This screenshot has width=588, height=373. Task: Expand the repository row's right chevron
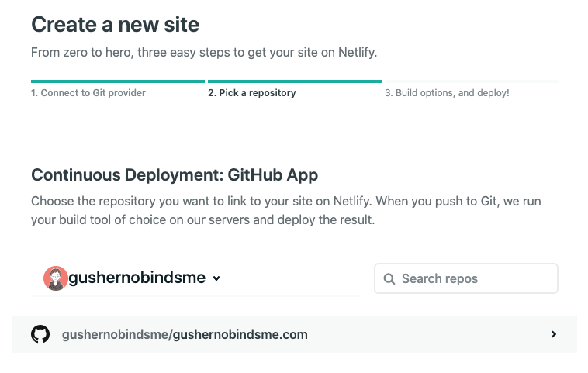point(553,334)
